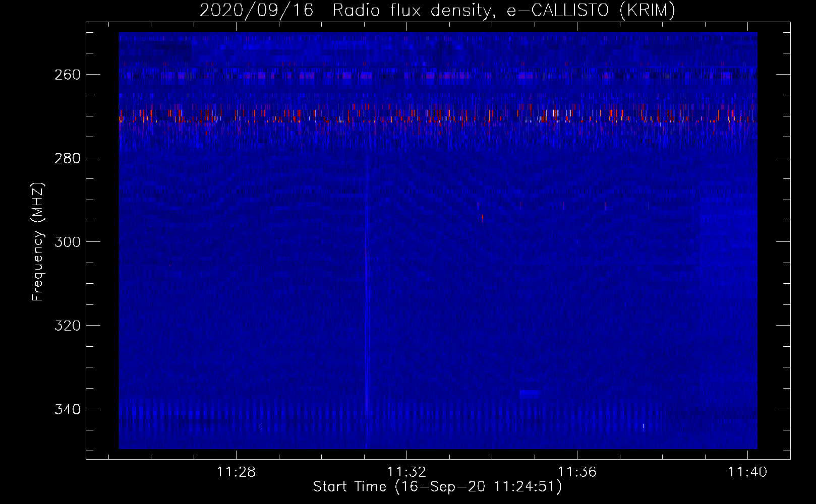
Task: Select the 'Frequency (MHZ)' axis label
Action: 38,242
